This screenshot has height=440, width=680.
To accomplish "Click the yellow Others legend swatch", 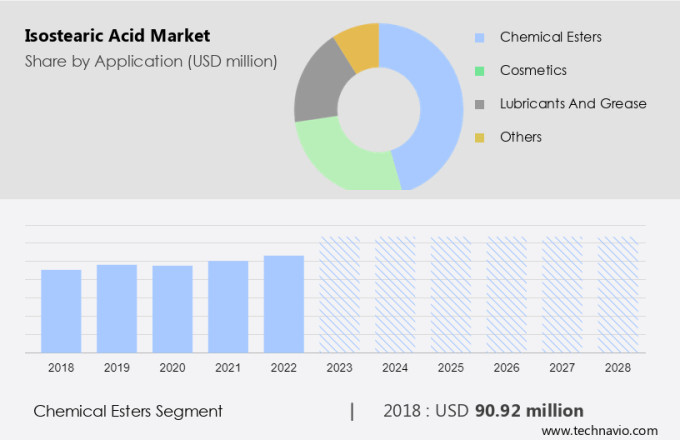I will [x=480, y=137].
